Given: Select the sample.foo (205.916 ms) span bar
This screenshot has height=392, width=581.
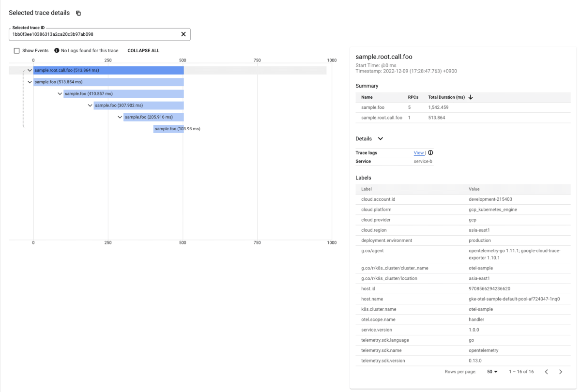Looking at the screenshot, I should click(x=153, y=117).
